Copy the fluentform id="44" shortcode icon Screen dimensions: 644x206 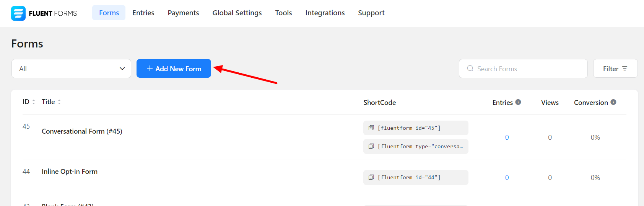371,177
